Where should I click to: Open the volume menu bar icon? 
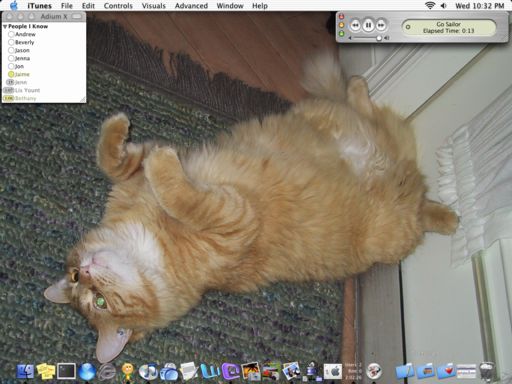444,6
